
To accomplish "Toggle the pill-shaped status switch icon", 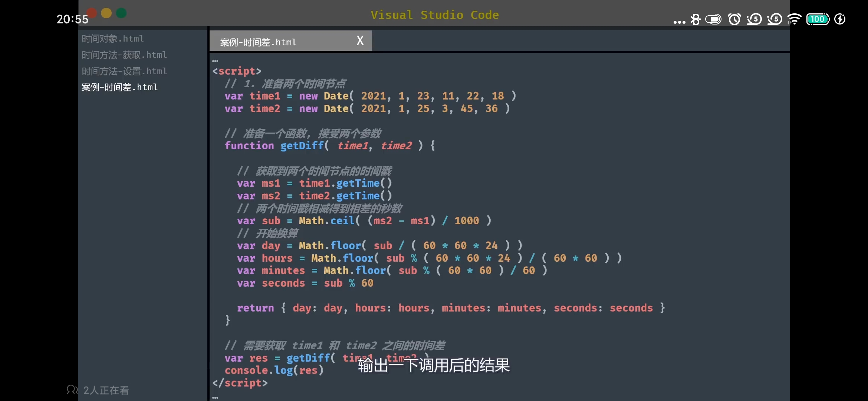I will (x=713, y=19).
